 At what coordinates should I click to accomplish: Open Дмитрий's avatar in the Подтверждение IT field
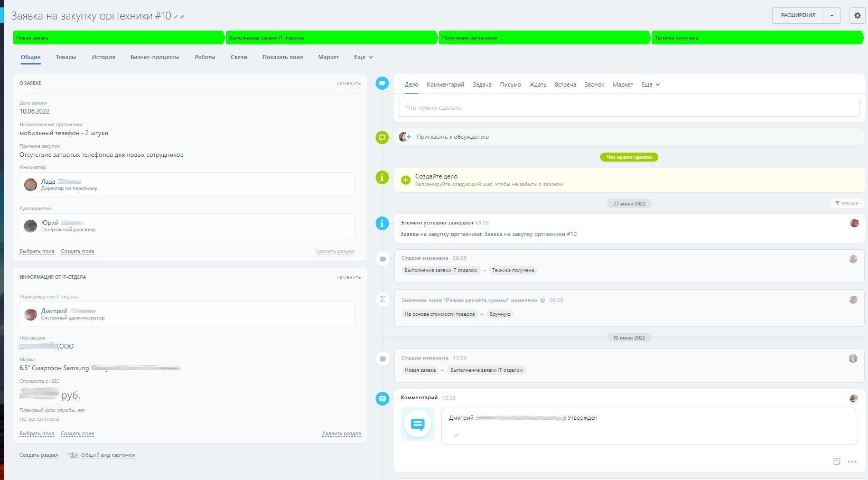coord(31,314)
